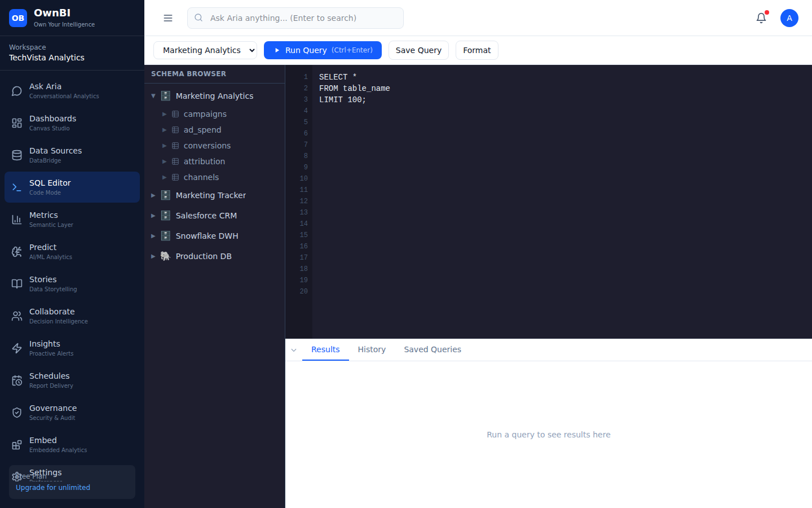The image size is (812, 508).
Task: Click the 'FROM table_name' code line
Action: point(355,88)
